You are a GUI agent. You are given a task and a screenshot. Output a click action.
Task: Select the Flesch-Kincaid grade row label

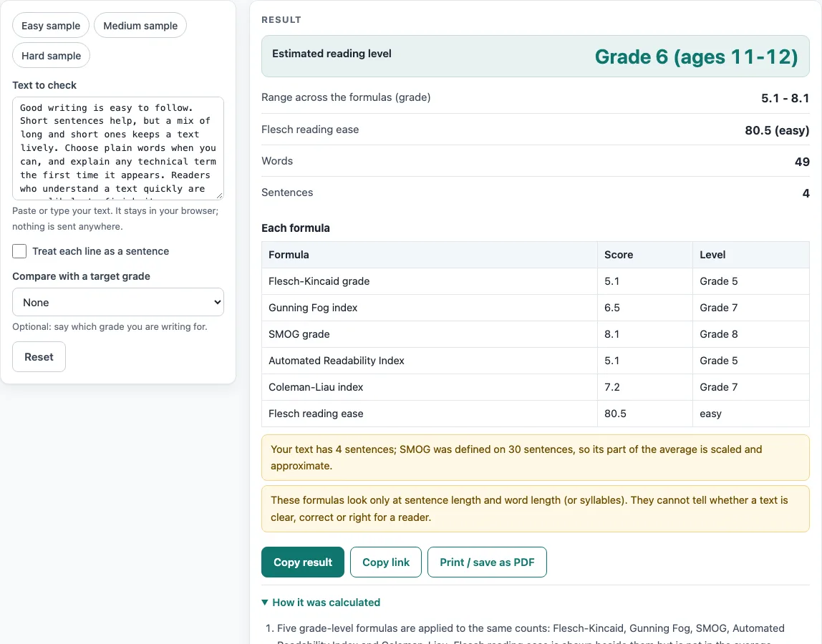click(319, 281)
